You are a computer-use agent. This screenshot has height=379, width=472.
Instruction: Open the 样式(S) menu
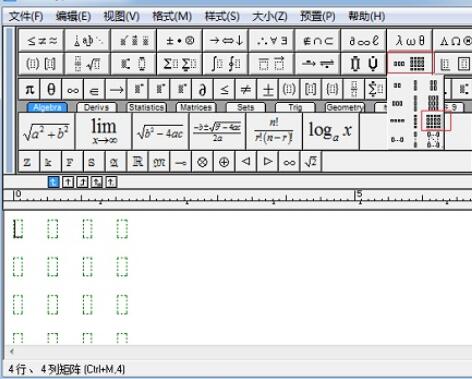click(222, 16)
